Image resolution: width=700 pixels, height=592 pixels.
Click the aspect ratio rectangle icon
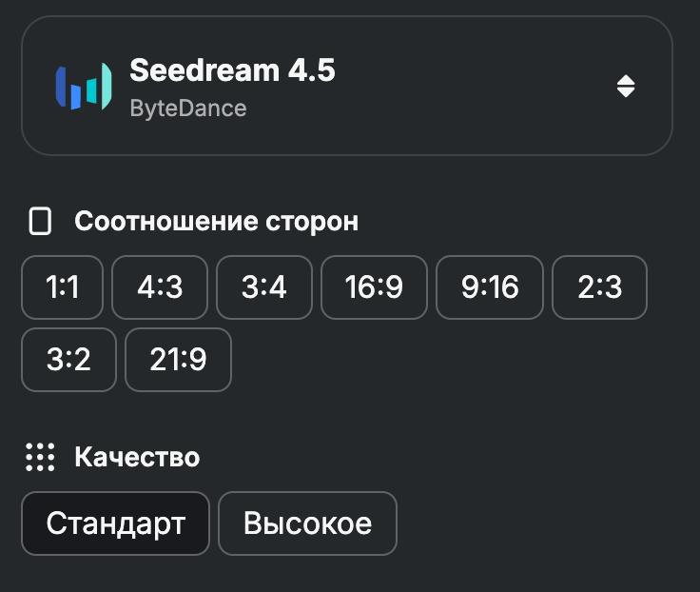coord(40,222)
